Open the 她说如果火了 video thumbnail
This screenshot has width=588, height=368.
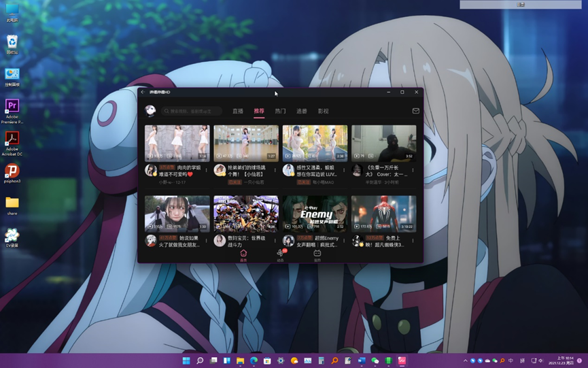pyautogui.click(x=177, y=214)
